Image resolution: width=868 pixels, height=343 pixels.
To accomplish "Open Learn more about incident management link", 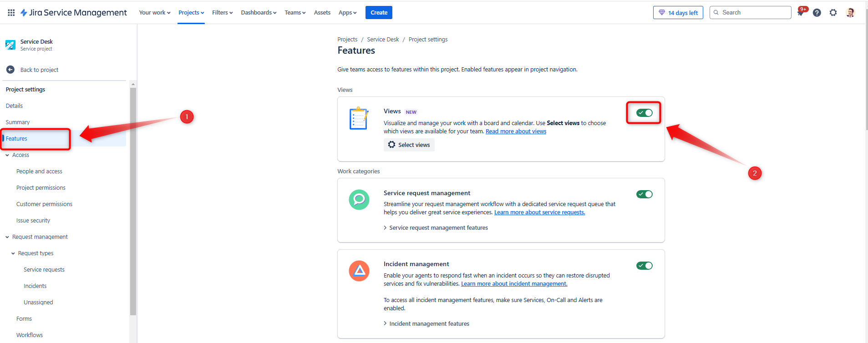I will [514, 284].
